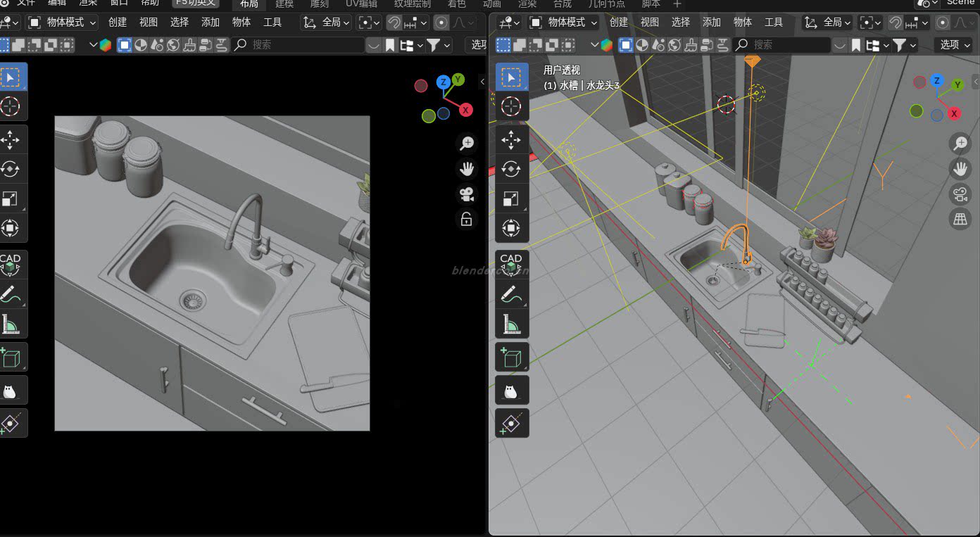Toggle bookmark icon next to right search field

coord(856,45)
